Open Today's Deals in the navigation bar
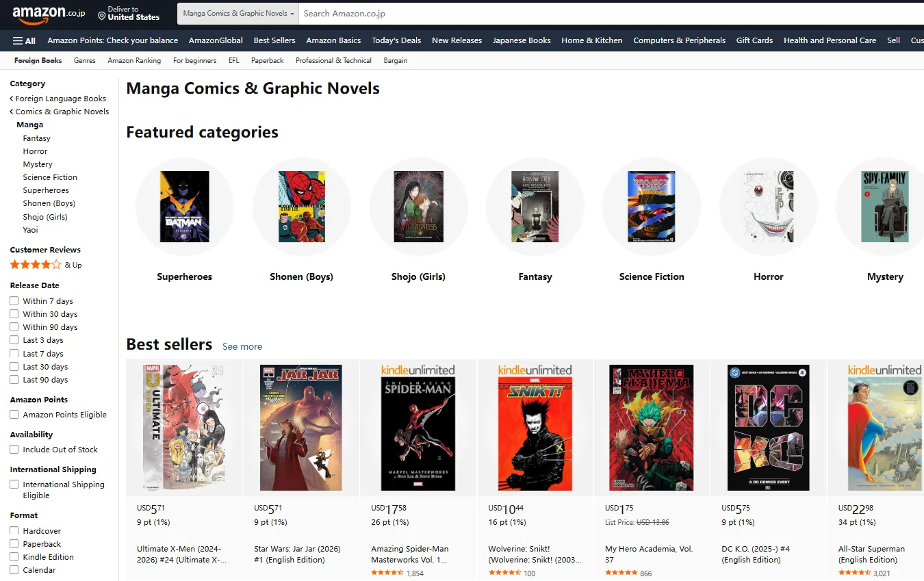Image resolution: width=924 pixels, height=581 pixels. (x=396, y=40)
